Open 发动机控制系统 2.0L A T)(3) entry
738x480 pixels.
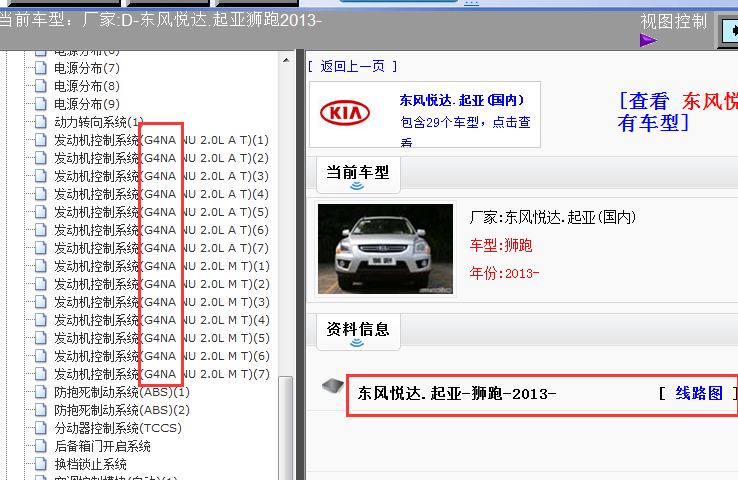click(161, 176)
